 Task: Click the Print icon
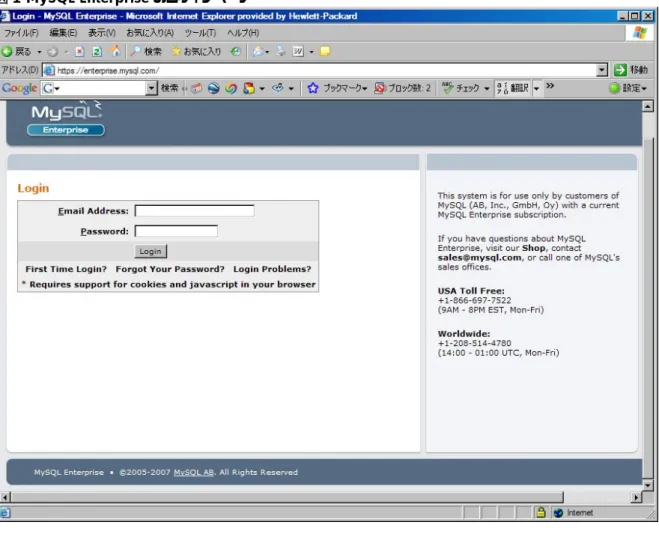[280, 52]
